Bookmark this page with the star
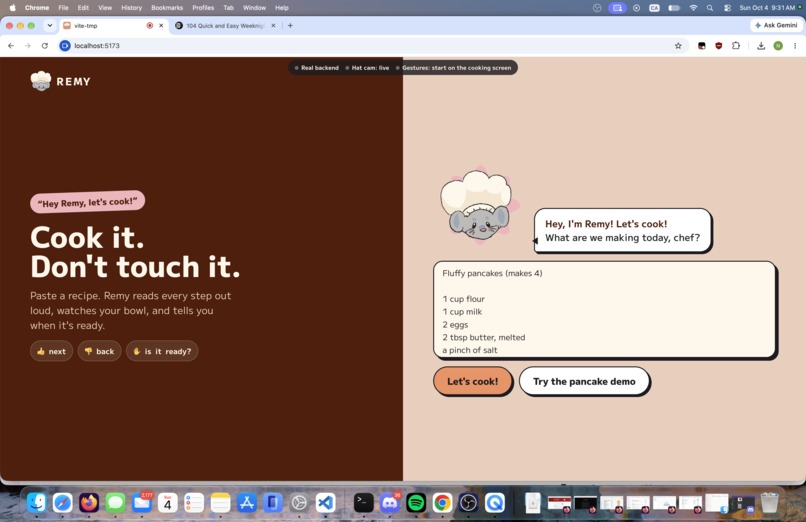The width and height of the screenshot is (806, 522). coord(678,46)
